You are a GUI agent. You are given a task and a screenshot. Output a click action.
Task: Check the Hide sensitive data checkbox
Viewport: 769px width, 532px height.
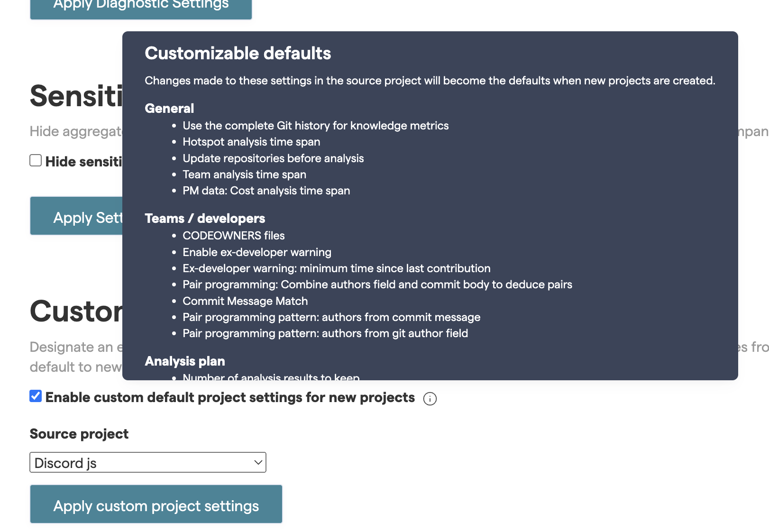[x=36, y=161]
